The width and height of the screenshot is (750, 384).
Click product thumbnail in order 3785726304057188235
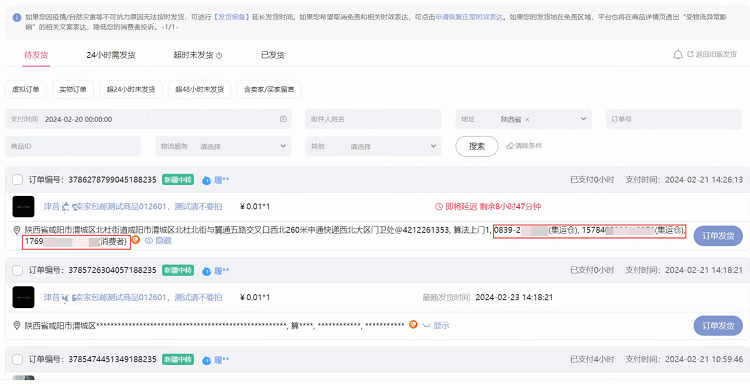coord(23,297)
